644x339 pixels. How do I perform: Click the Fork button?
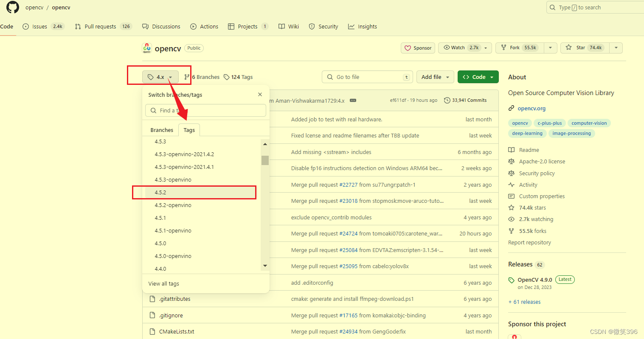pyautogui.click(x=520, y=48)
